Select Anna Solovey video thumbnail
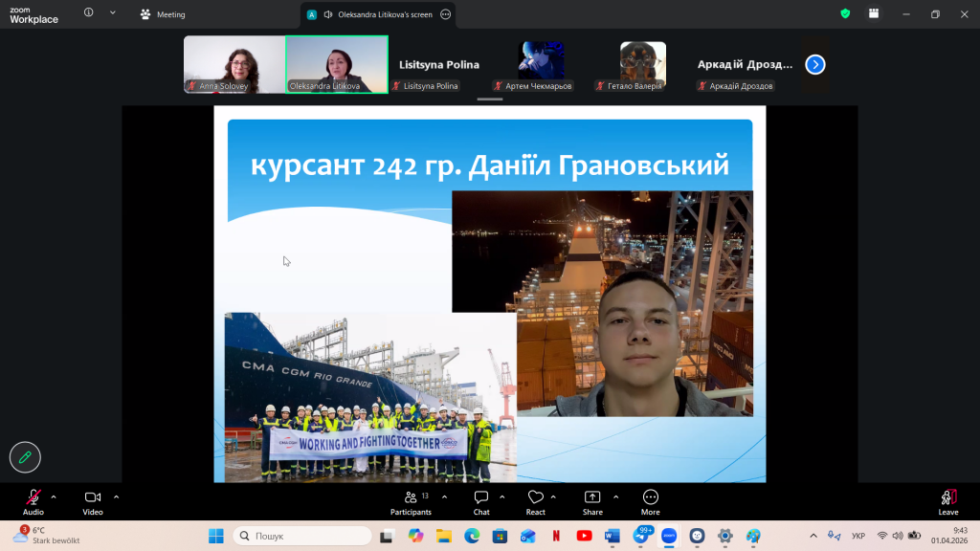This screenshot has width=980, height=551. (x=234, y=64)
